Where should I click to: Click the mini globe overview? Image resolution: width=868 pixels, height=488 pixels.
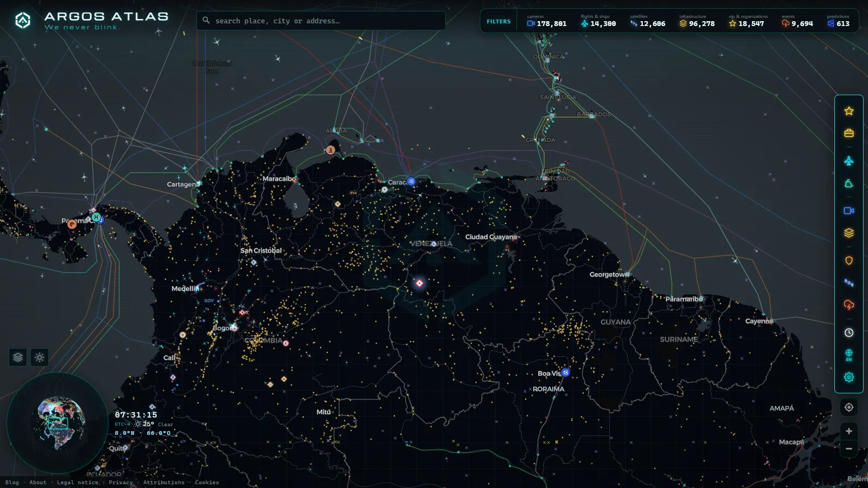coord(58,423)
